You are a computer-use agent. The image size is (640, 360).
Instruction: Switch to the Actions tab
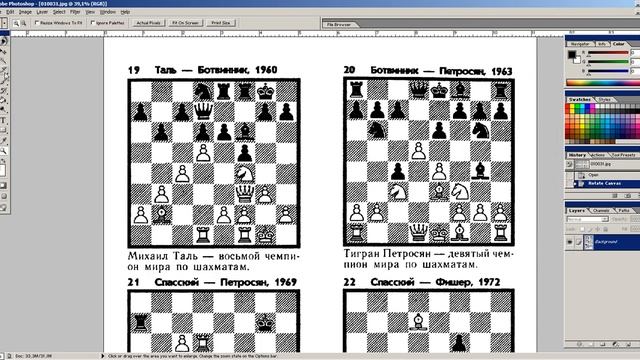pos(598,155)
